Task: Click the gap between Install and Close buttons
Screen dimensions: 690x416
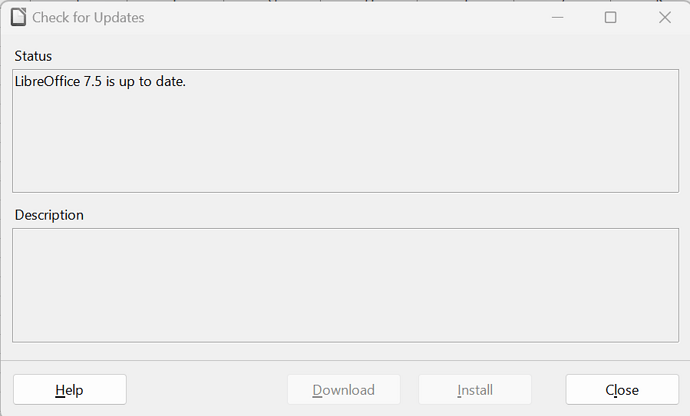Action: tap(548, 390)
